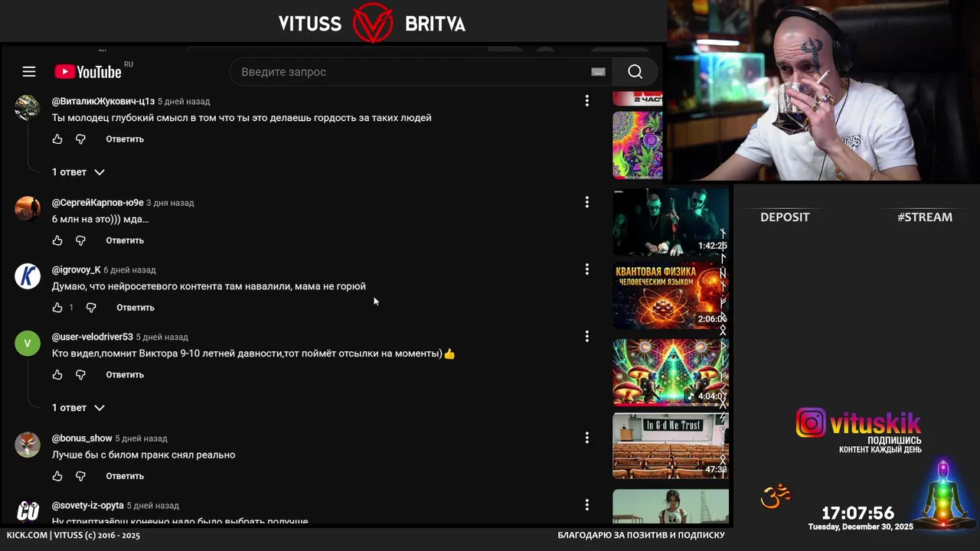Dislike the comment by @bonus_show
This screenshot has height=551, width=980.
pos(80,476)
